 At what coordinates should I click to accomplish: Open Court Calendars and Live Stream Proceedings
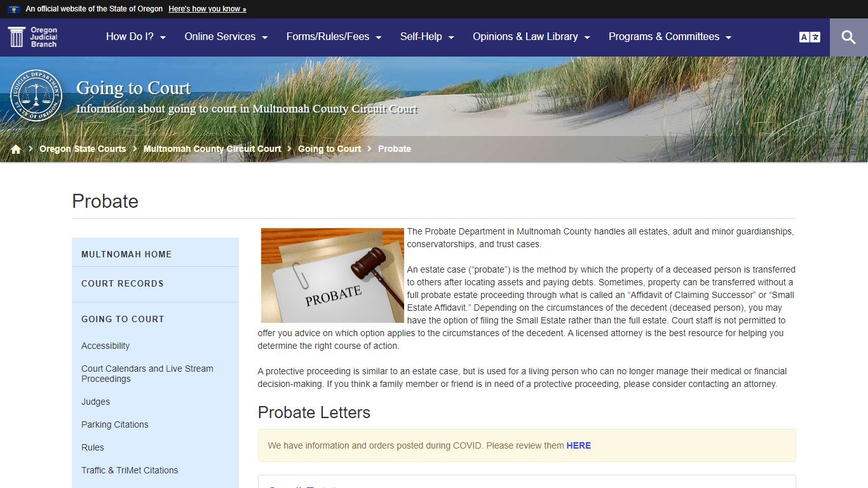pyautogui.click(x=147, y=374)
